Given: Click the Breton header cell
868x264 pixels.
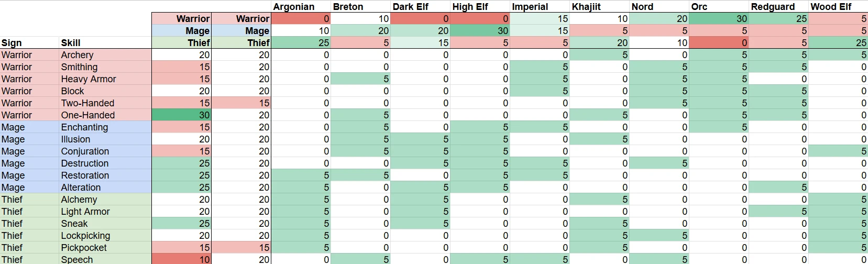Looking at the screenshot, I should pyautogui.click(x=361, y=6).
